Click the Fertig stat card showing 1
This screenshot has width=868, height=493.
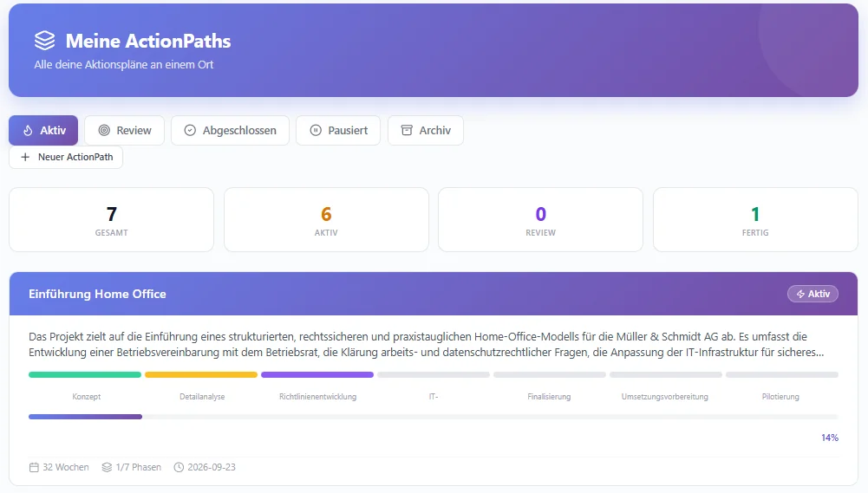pyautogui.click(x=755, y=220)
